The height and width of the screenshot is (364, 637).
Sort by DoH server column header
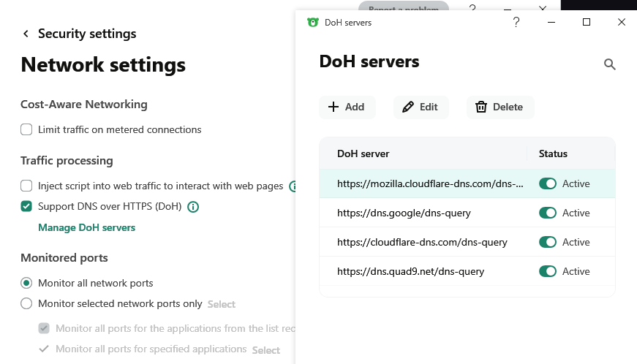click(363, 153)
